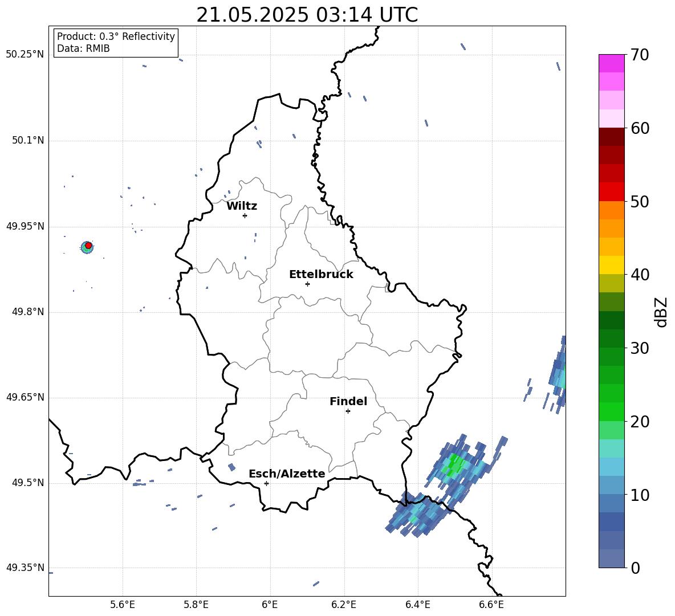Click the dBZ colorbar axis label
Screen dimensions: 675x616
[x=661, y=312]
